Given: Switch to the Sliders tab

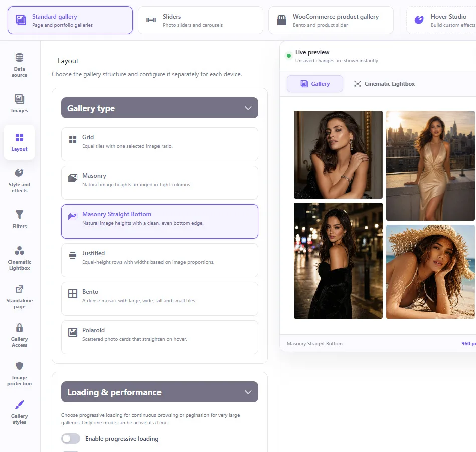Looking at the screenshot, I should [200, 20].
